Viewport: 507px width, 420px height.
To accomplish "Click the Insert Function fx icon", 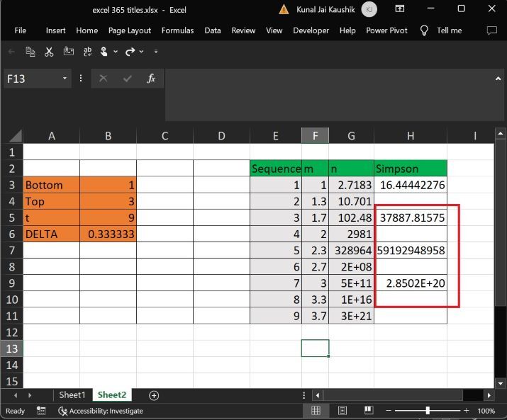I will (151, 78).
